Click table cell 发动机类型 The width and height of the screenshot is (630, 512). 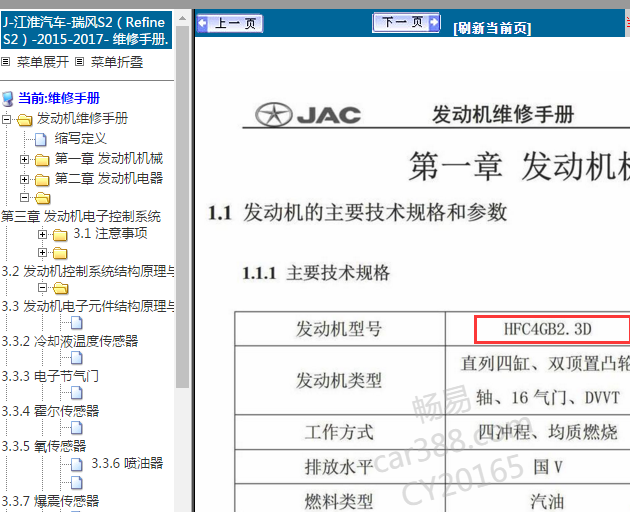(x=340, y=380)
